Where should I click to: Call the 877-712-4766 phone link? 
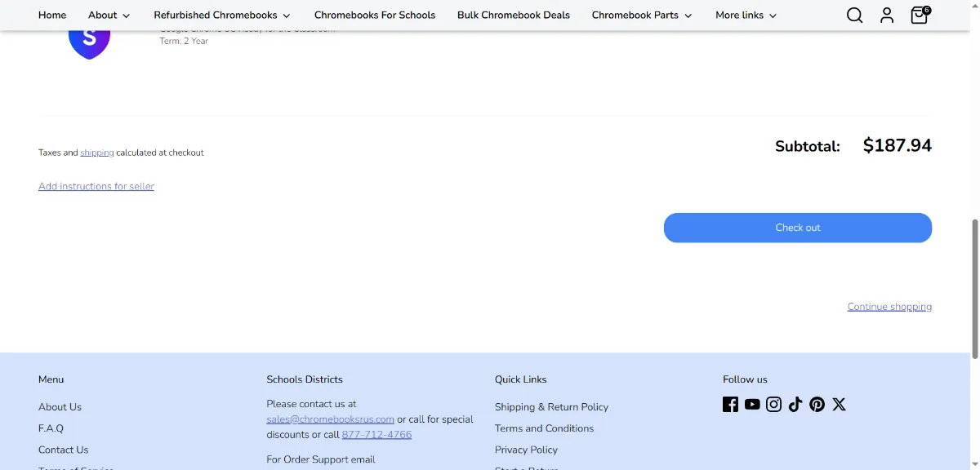click(x=376, y=435)
